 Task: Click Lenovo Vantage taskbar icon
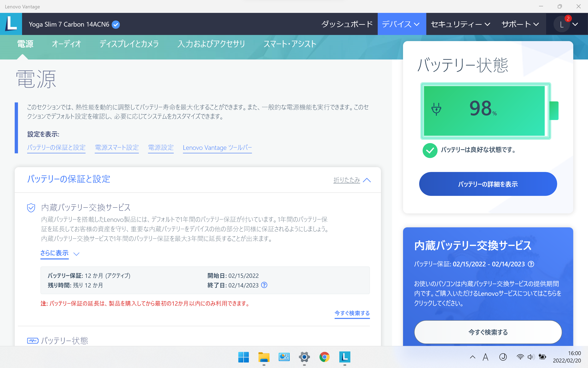(x=345, y=357)
